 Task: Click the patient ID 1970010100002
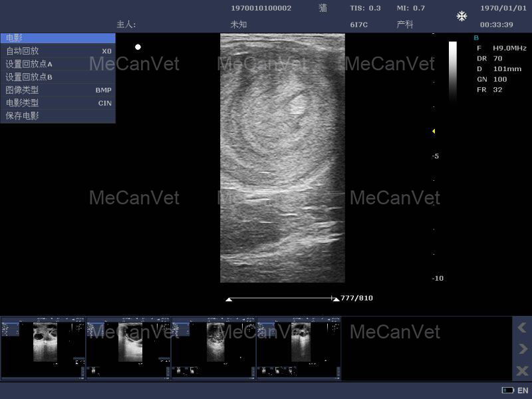coord(261,8)
